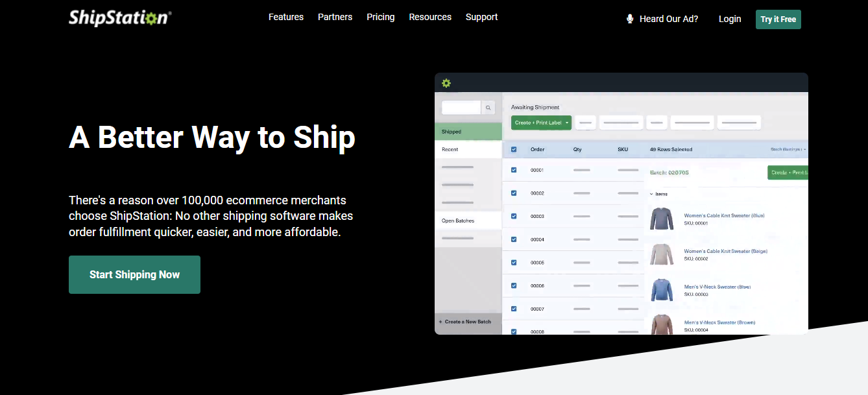The width and height of the screenshot is (868, 395).
Task: Click order number 00001
Action: (537, 170)
